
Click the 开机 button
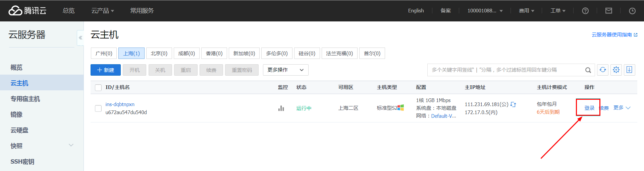(x=135, y=70)
